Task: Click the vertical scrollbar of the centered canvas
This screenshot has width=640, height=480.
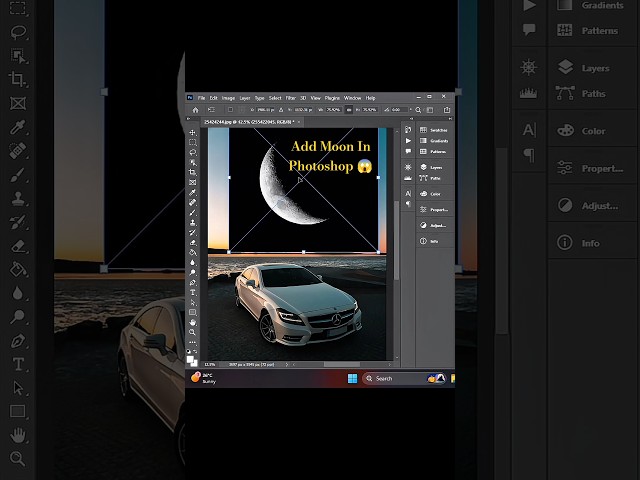Action: click(396, 241)
